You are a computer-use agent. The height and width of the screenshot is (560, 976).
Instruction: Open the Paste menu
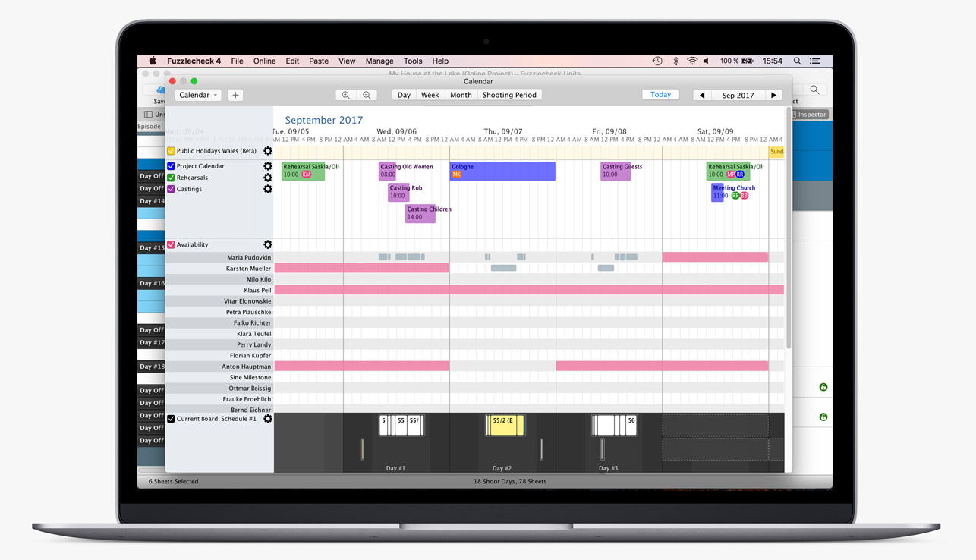tap(319, 61)
